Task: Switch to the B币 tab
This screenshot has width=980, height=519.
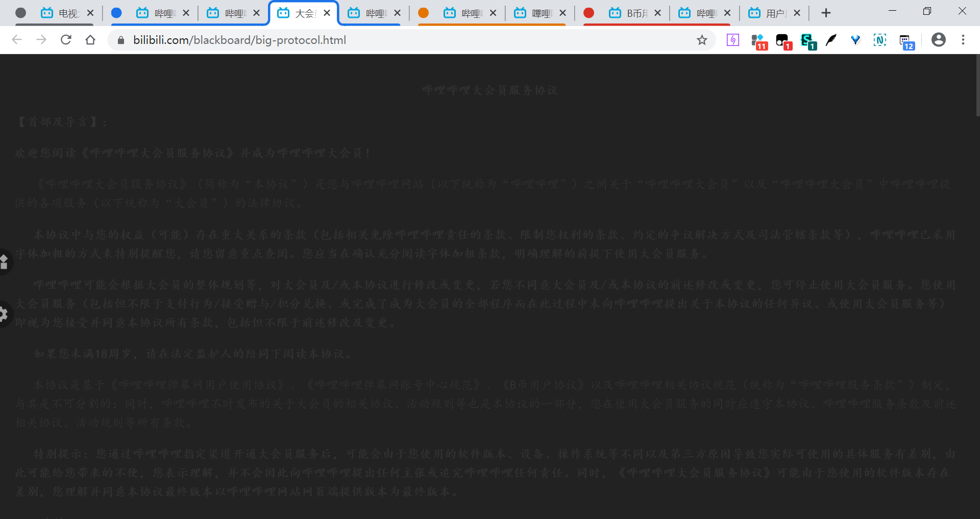Action: point(633,13)
